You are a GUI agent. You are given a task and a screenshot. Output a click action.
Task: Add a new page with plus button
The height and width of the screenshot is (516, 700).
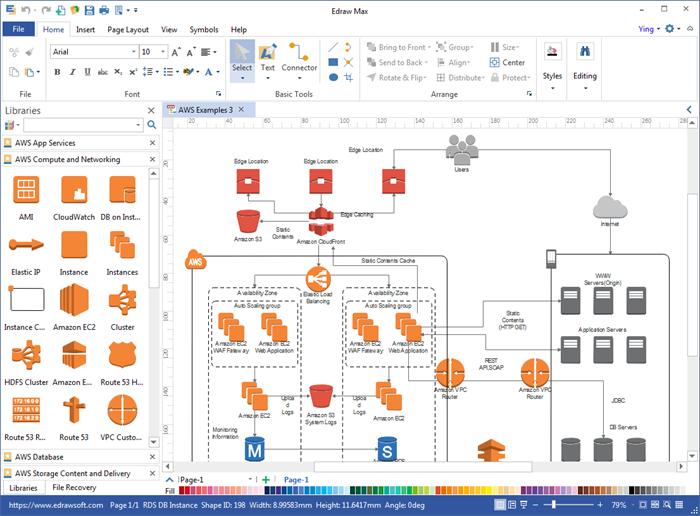point(266,480)
